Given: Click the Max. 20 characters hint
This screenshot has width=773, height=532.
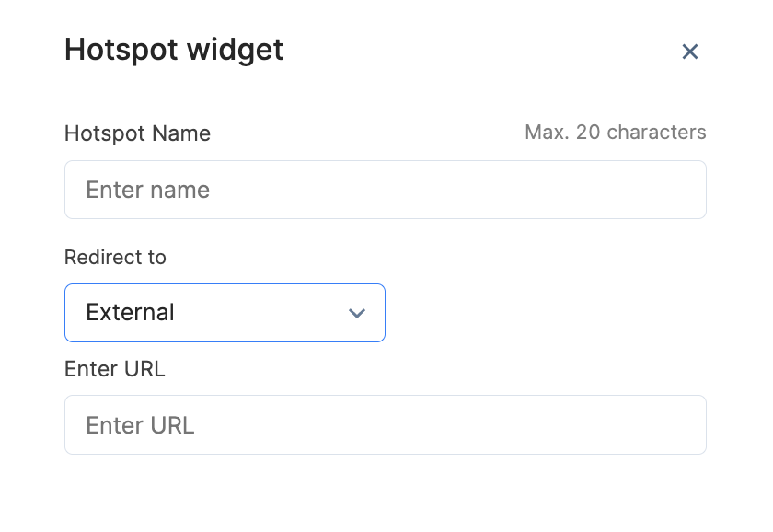Looking at the screenshot, I should click(615, 133).
